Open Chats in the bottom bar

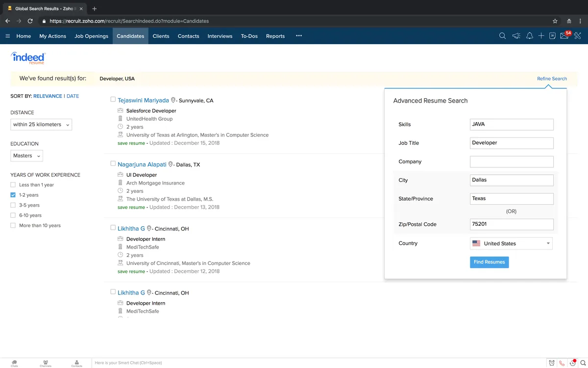tap(14, 363)
